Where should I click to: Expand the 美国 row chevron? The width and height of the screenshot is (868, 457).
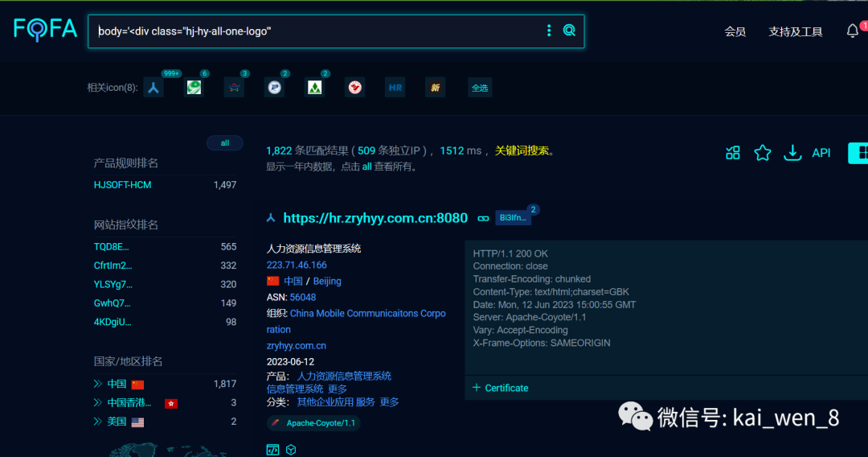98,422
